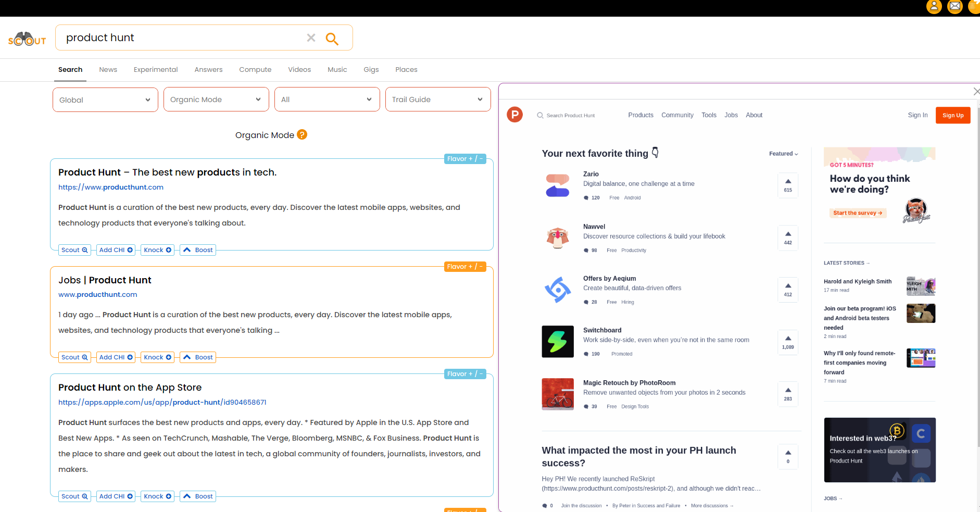Focus the Search Product Hunt field
980x512 pixels.
pyautogui.click(x=570, y=116)
